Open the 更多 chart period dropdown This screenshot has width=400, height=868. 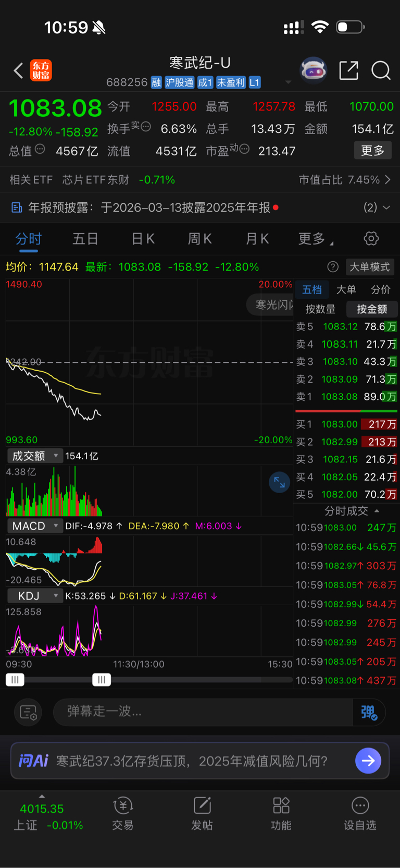pos(316,239)
